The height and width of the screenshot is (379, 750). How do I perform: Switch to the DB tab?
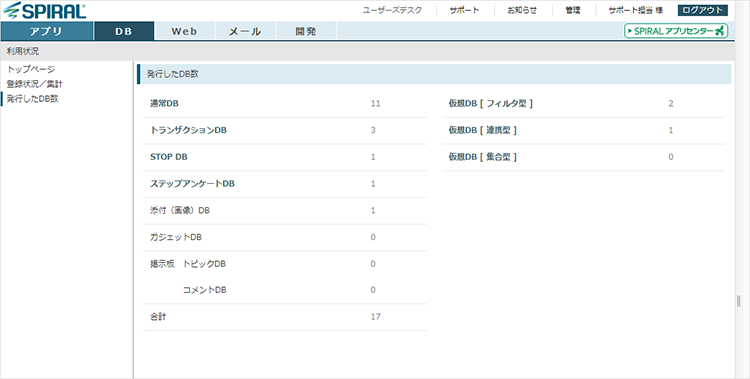124,32
